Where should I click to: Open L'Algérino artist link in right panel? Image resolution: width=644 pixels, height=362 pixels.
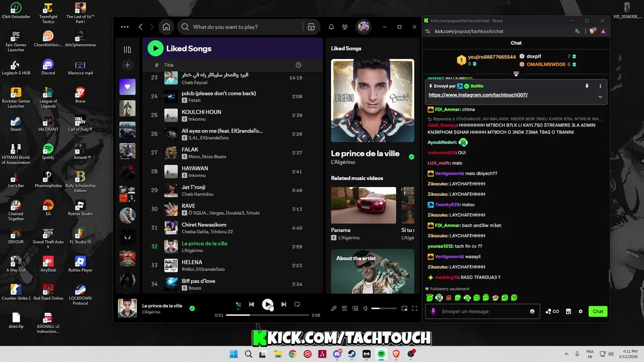click(343, 162)
